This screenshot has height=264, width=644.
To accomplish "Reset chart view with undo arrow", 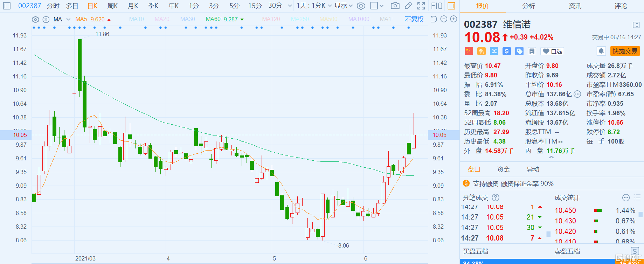I will click(x=434, y=19).
